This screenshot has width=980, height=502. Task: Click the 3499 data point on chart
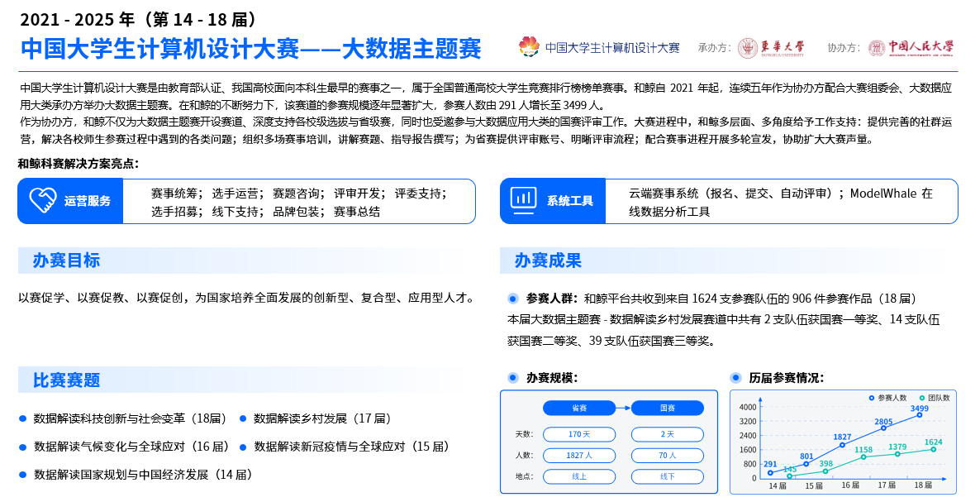pyautogui.click(x=919, y=415)
